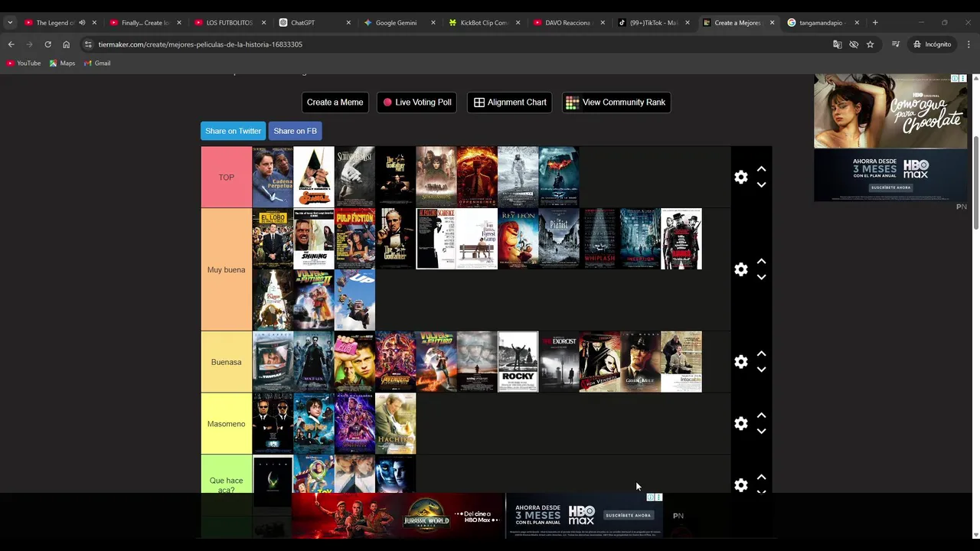Screen dimensions: 980x551
Task: Select the Rocky poster
Action: 518,361
